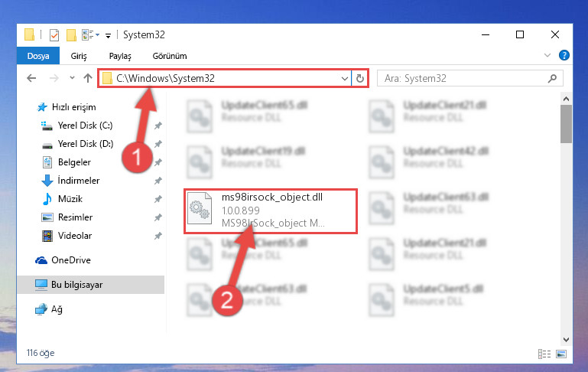Click the search magnifier icon

[x=552, y=78]
